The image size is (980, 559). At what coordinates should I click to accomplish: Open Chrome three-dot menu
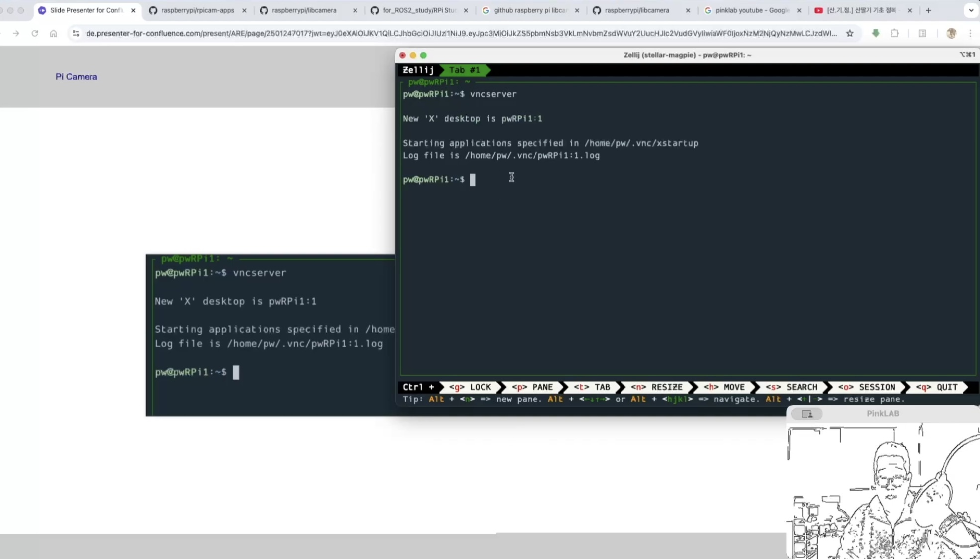click(970, 33)
